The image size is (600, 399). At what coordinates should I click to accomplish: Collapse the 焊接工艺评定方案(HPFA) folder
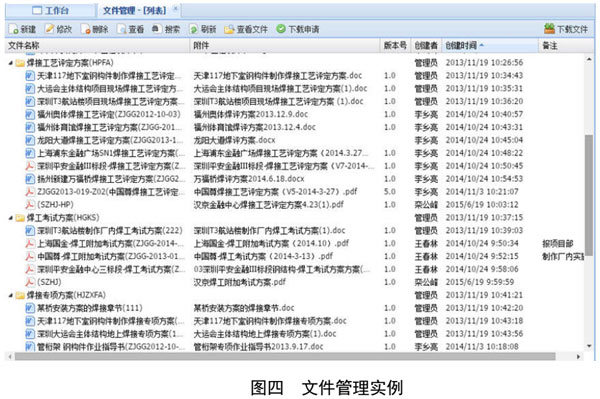(10, 63)
